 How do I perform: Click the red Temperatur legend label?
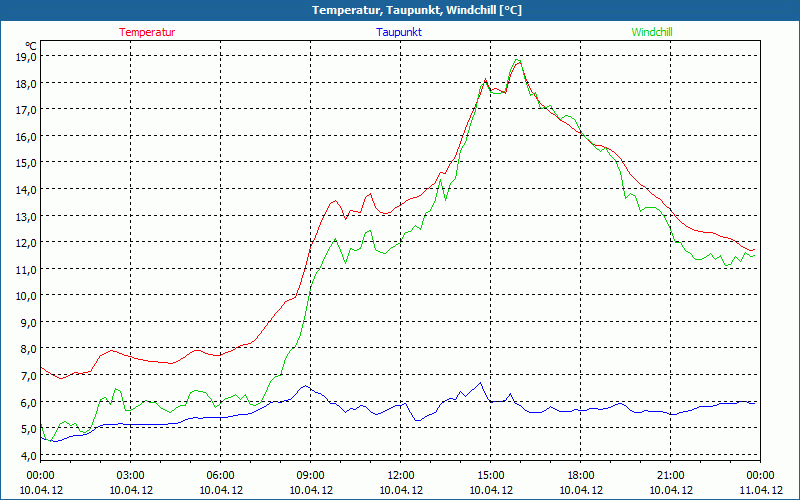tap(147, 32)
